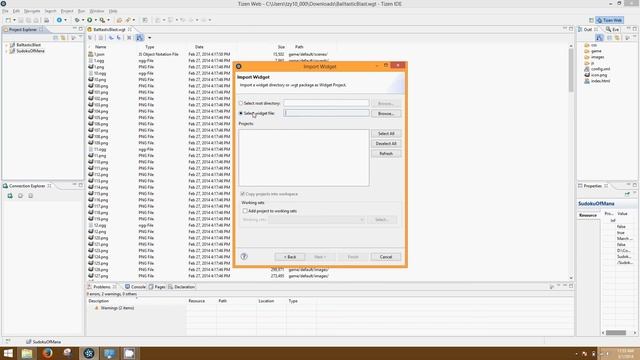This screenshot has height=360, width=640.
Task: Click Link with Editor in Project Explorer
Action: point(63,38)
